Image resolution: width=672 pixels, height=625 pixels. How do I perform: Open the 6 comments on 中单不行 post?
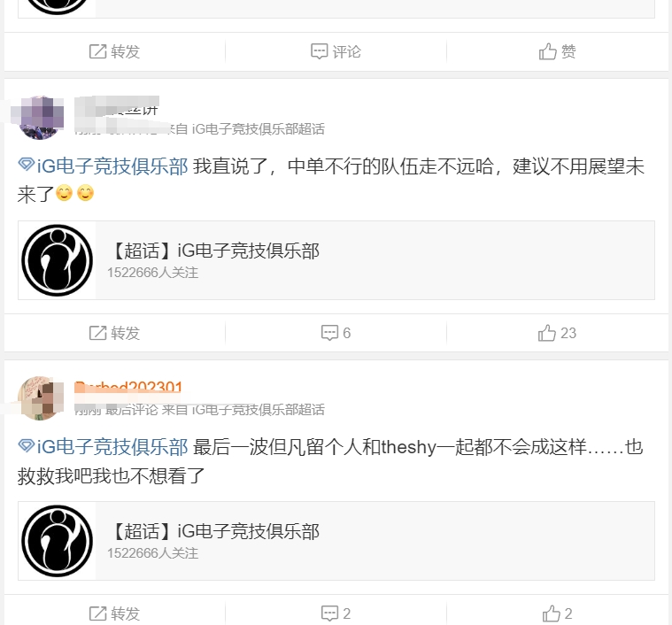336,333
